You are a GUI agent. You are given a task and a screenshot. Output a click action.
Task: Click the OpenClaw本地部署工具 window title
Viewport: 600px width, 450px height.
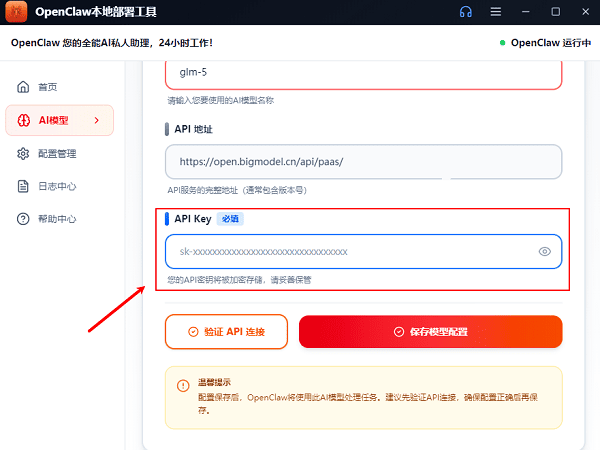[x=96, y=12]
